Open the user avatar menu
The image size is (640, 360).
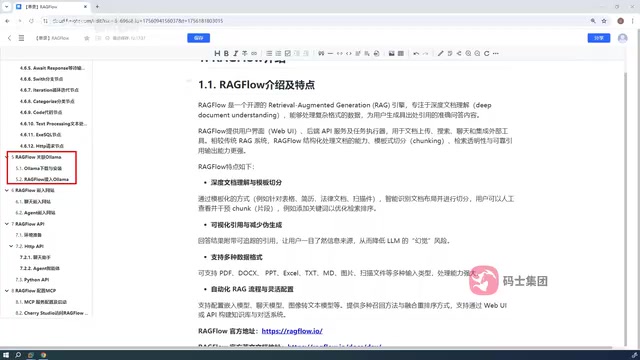(x=622, y=38)
